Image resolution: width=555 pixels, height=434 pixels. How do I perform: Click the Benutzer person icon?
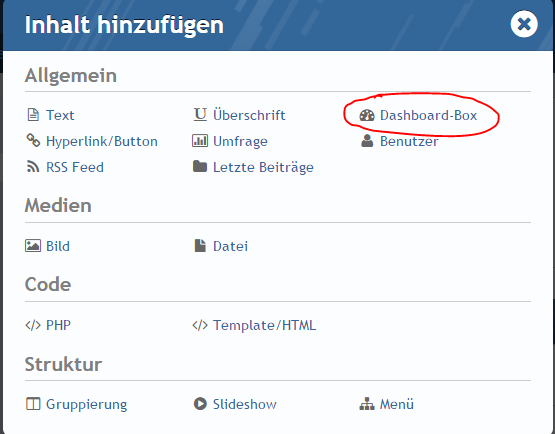(x=367, y=141)
